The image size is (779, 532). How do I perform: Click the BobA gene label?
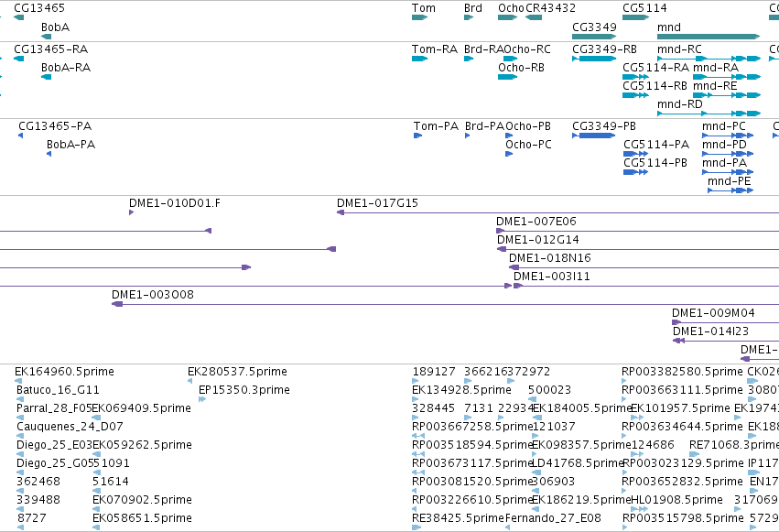(x=55, y=27)
